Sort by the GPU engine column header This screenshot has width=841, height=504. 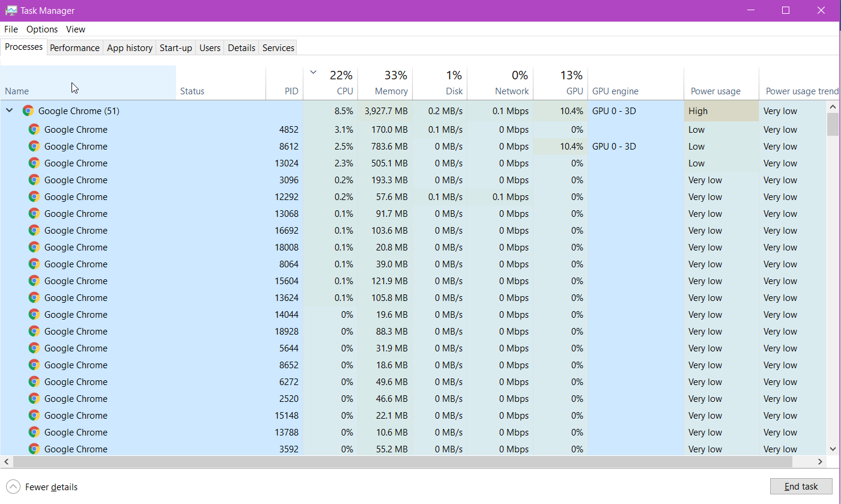pos(636,83)
